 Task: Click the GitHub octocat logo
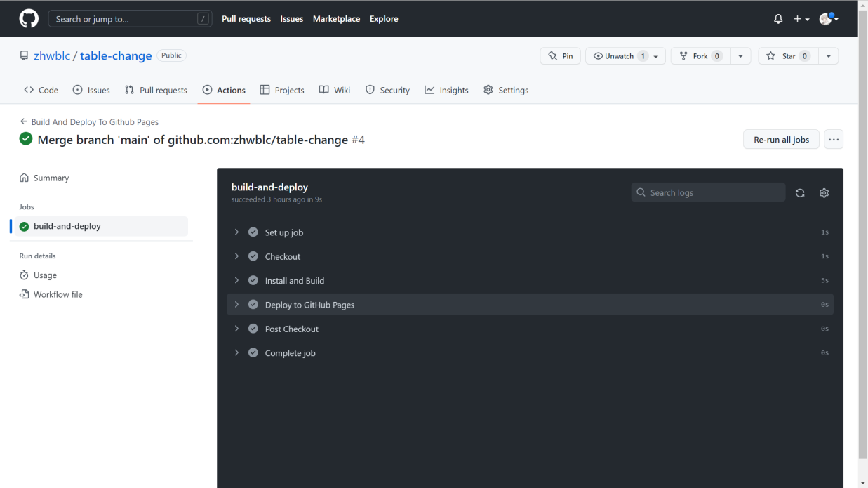(x=29, y=19)
